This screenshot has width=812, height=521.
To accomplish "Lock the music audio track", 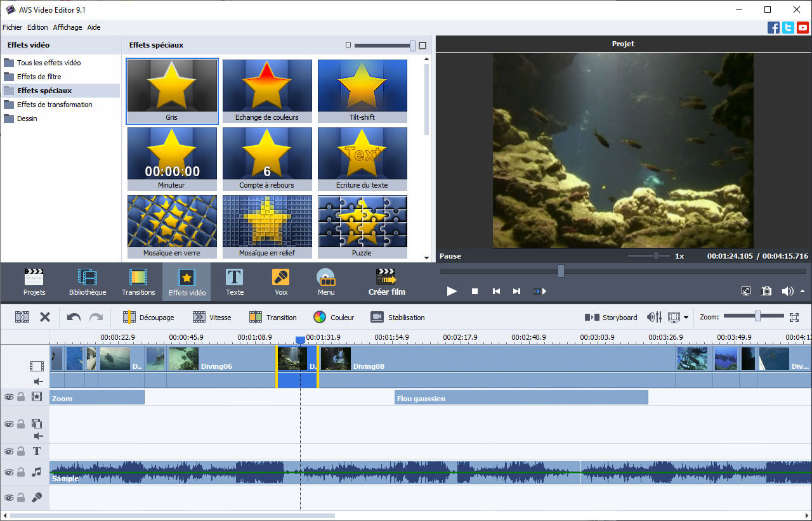I will [21, 472].
